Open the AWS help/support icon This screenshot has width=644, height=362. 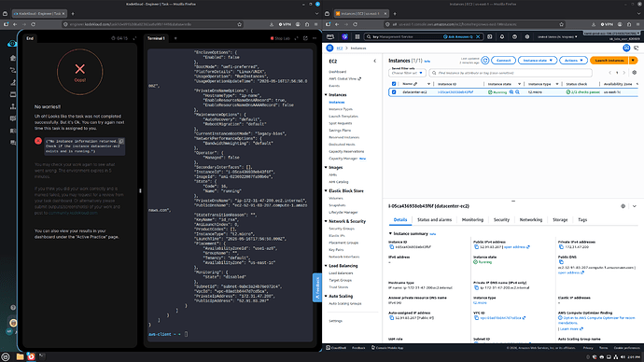514,36
